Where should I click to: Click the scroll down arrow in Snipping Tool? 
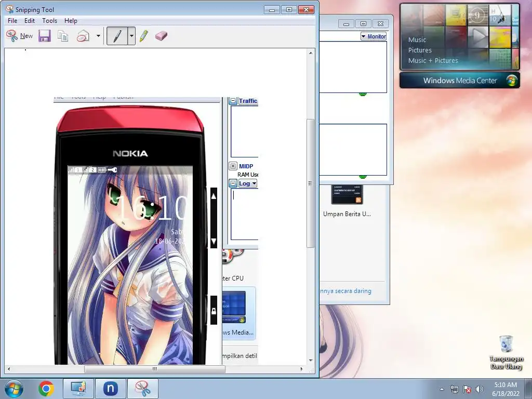click(x=311, y=361)
